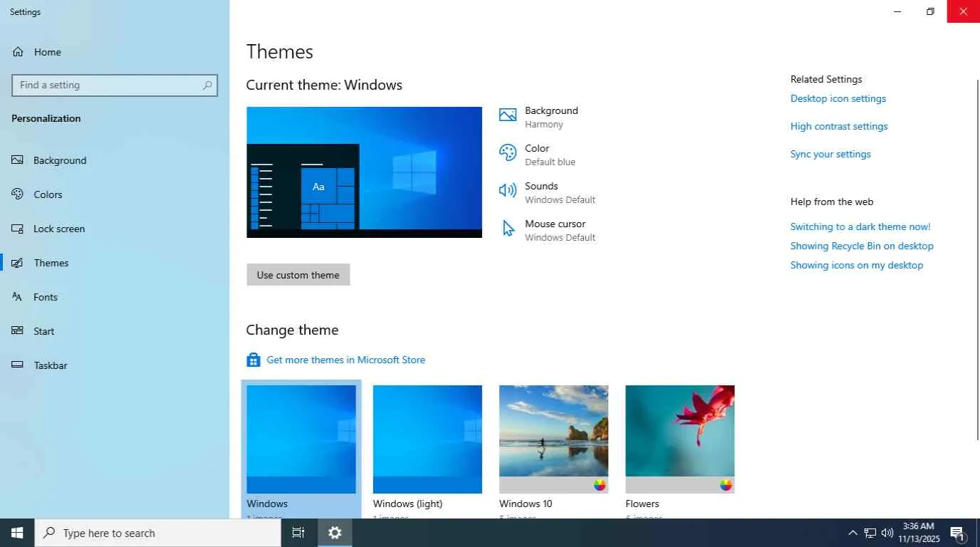This screenshot has height=547, width=980.
Task: Open 'Showing icons on my desktop' help
Action: [857, 265]
